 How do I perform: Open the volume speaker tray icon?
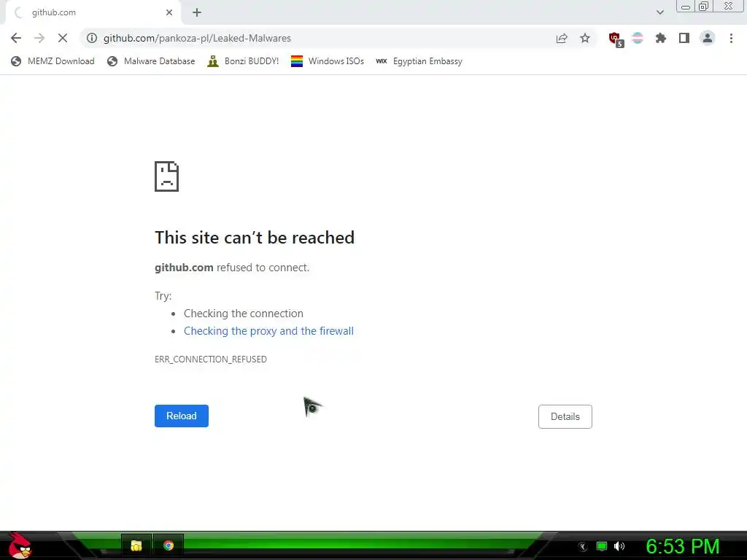click(619, 546)
